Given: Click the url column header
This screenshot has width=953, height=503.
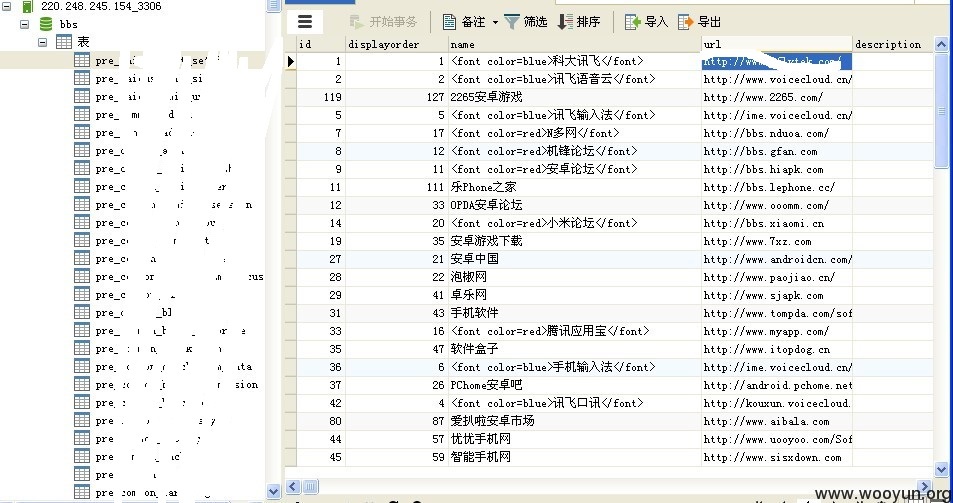Looking at the screenshot, I should (777, 44).
